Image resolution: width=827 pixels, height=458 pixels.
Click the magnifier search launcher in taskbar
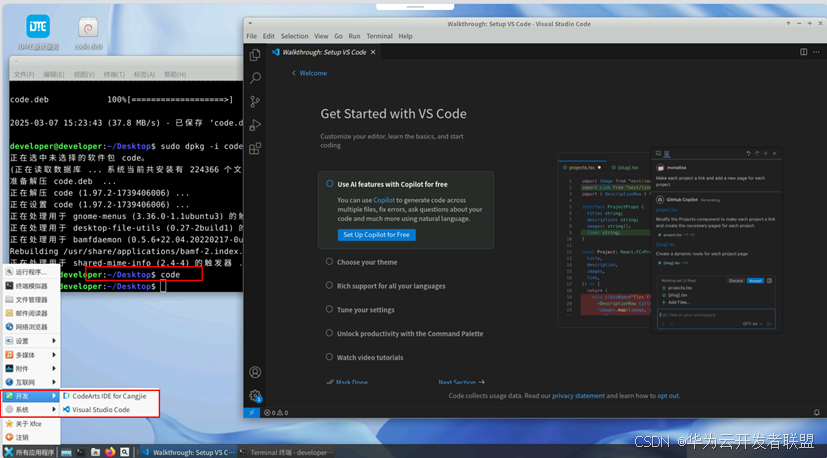pyautogui.click(x=124, y=452)
